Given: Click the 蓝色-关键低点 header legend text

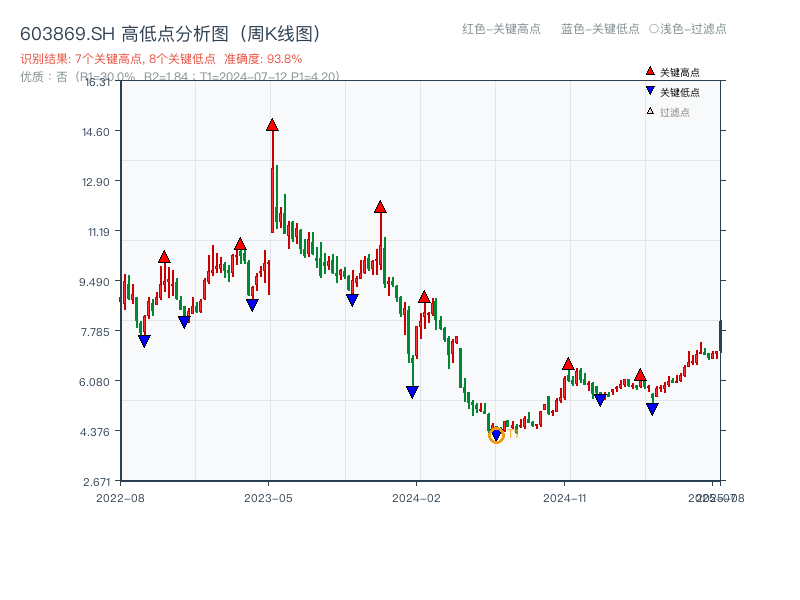Looking at the screenshot, I should tap(601, 29).
